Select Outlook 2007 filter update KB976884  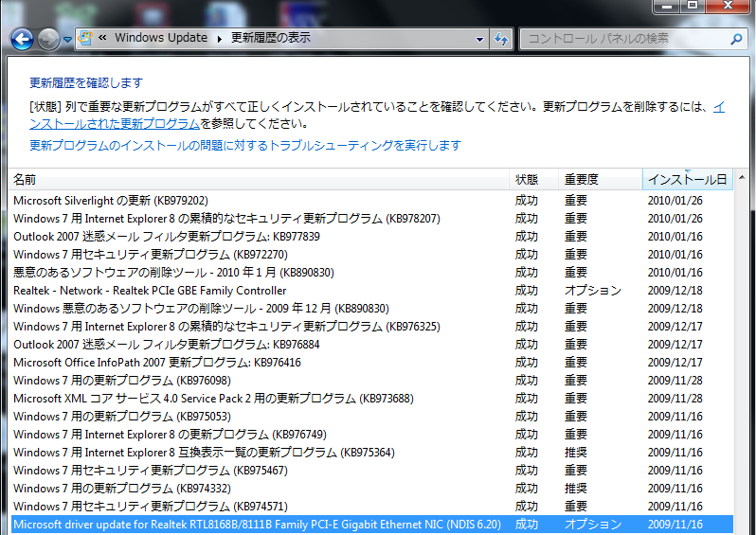coord(371,344)
